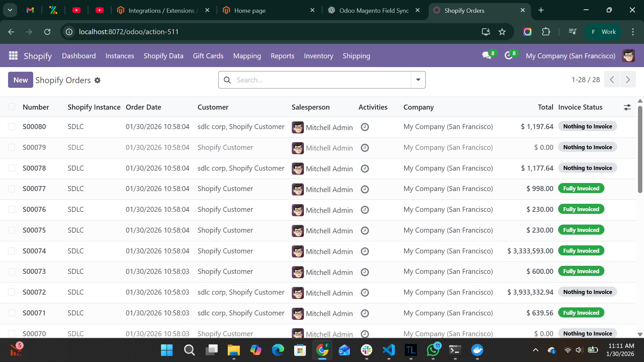Screen dimensions: 644x362
Task: Open the activity clock icon on order S00080
Action: pos(365,127)
